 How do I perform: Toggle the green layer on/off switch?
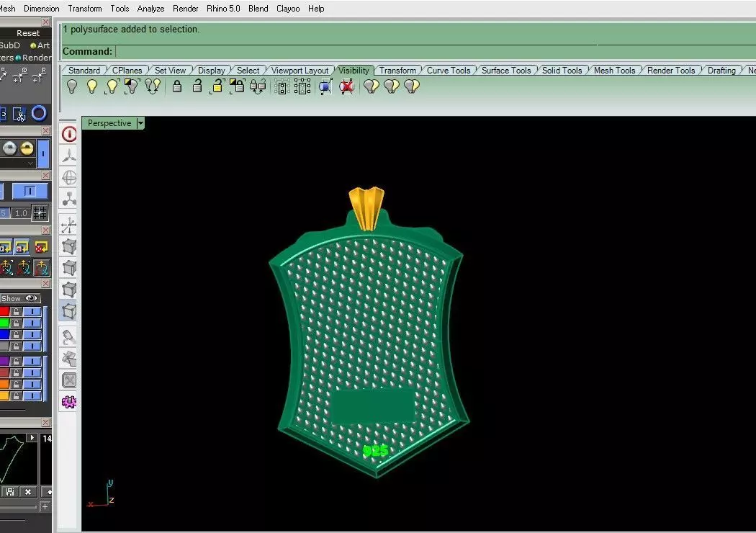pyautogui.click(x=32, y=323)
